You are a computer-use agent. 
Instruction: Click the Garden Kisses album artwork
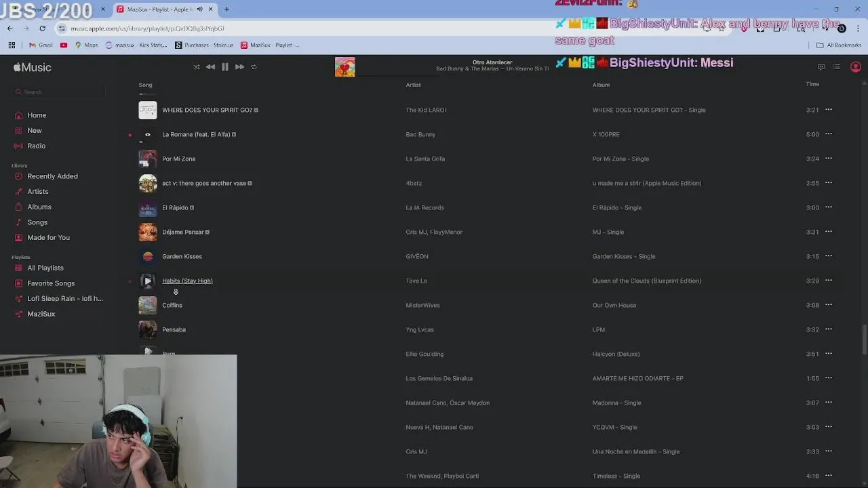pyautogui.click(x=148, y=256)
